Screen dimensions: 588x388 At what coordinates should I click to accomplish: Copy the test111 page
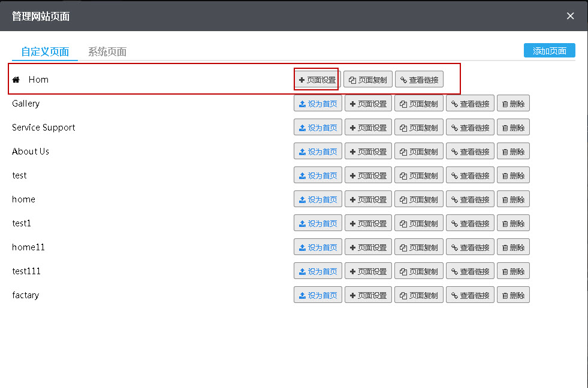pos(419,271)
